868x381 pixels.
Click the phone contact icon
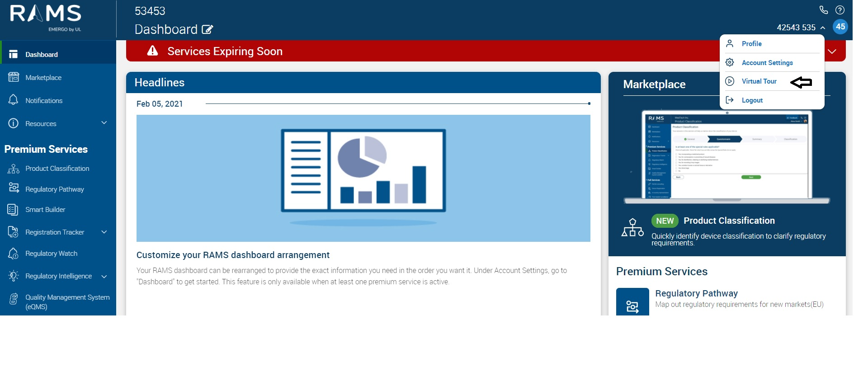[x=824, y=10]
